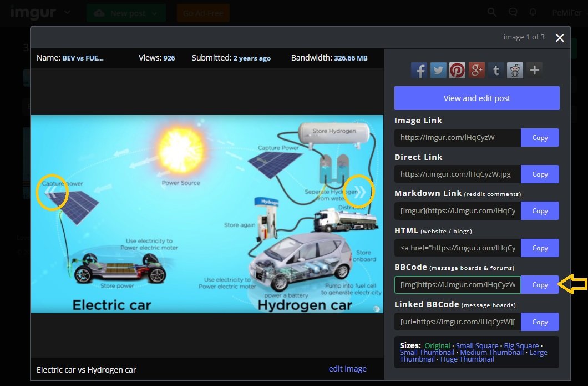
Task: Click the edit image link
Action: 347,369
